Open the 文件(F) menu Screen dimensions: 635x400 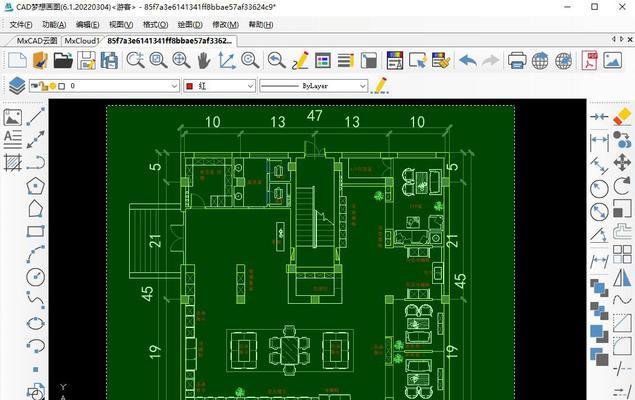pos(21,25)
